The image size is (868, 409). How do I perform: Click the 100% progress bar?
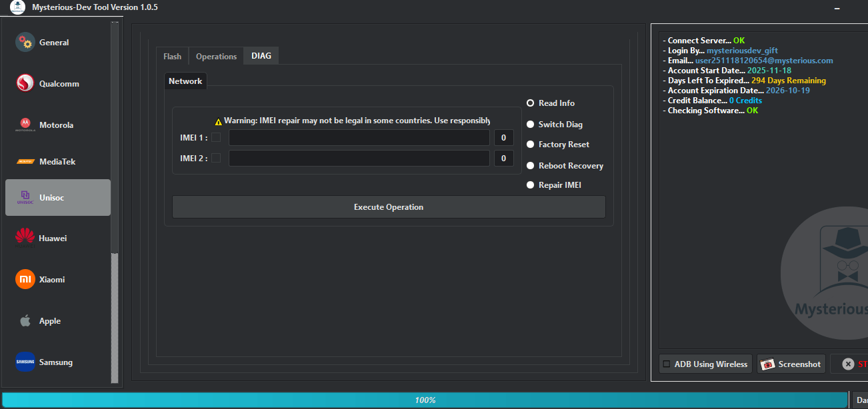point(426,400)
